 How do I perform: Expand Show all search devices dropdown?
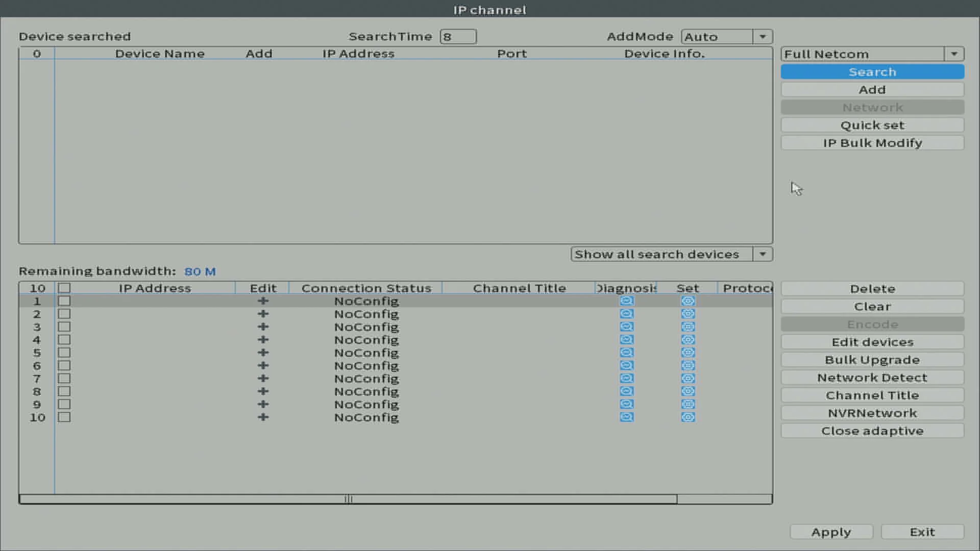point(763,254)
